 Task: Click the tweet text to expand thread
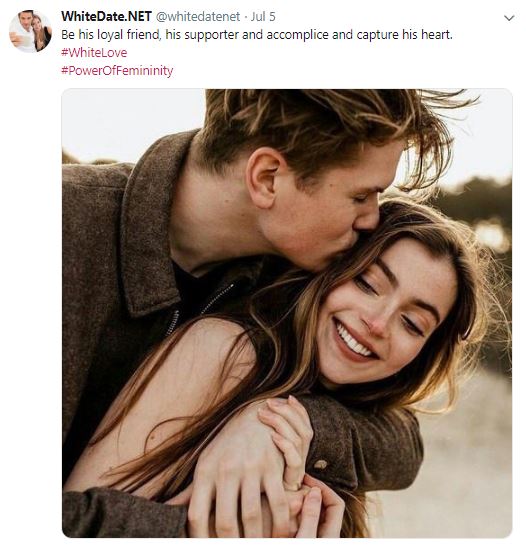pyautogui.click(x=257, y=35)
